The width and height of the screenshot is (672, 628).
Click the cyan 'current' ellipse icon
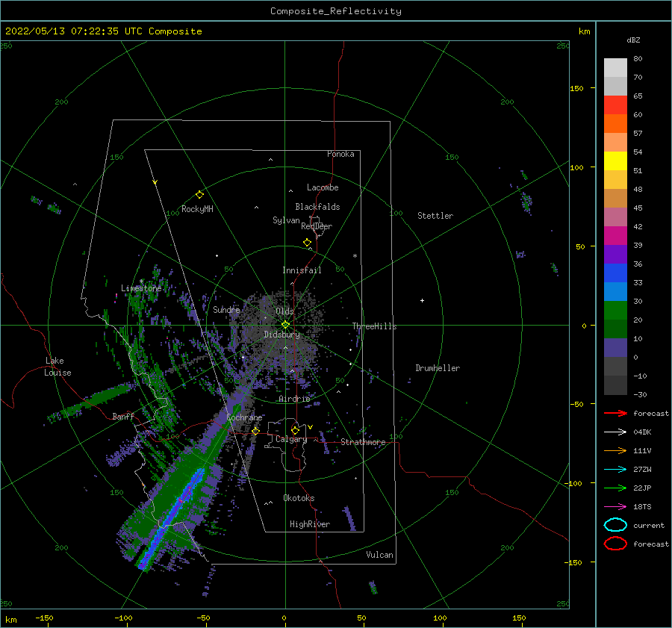(x=615, y=525)
